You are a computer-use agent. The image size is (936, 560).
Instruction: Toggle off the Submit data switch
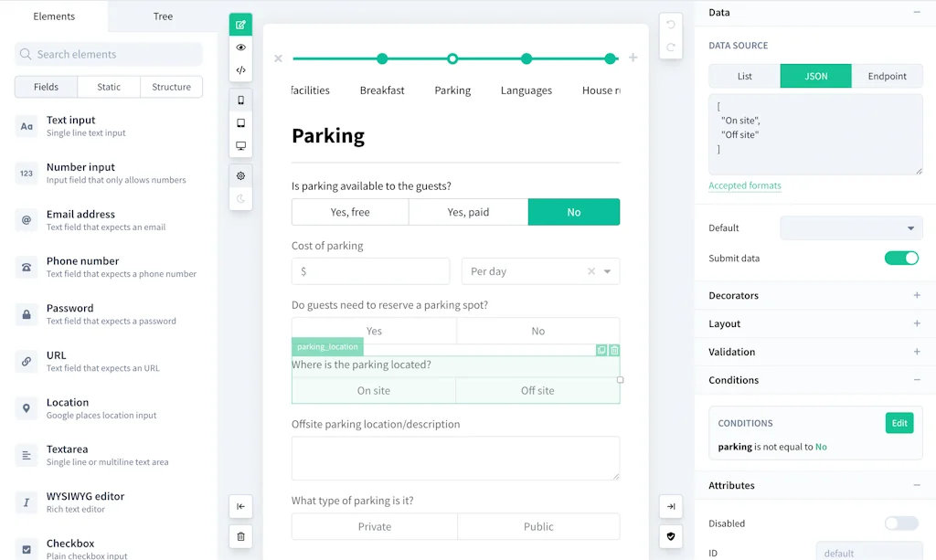[x=901, y=259]
